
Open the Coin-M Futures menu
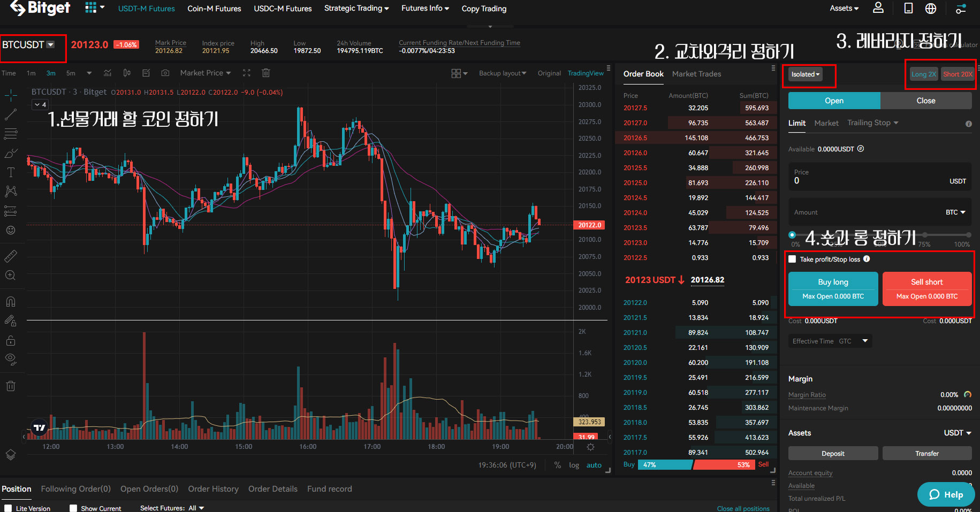point(214,9)
